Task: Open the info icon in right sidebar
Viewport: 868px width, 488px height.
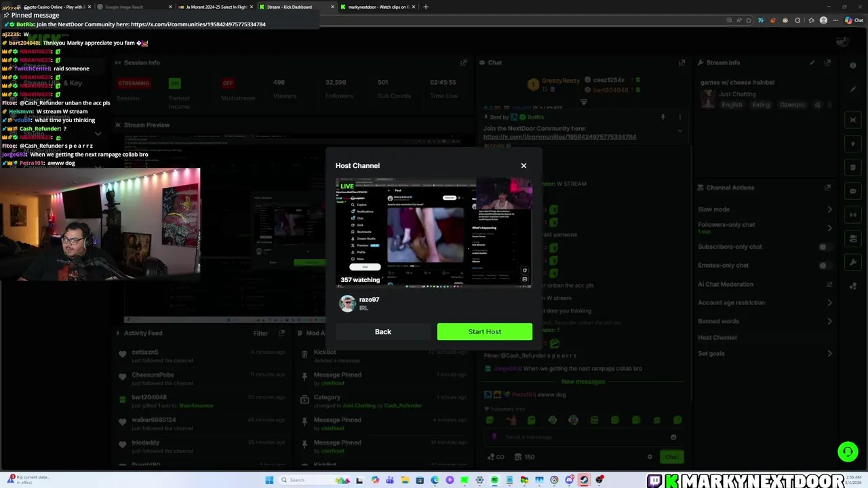Action: (x=853, y=66)
